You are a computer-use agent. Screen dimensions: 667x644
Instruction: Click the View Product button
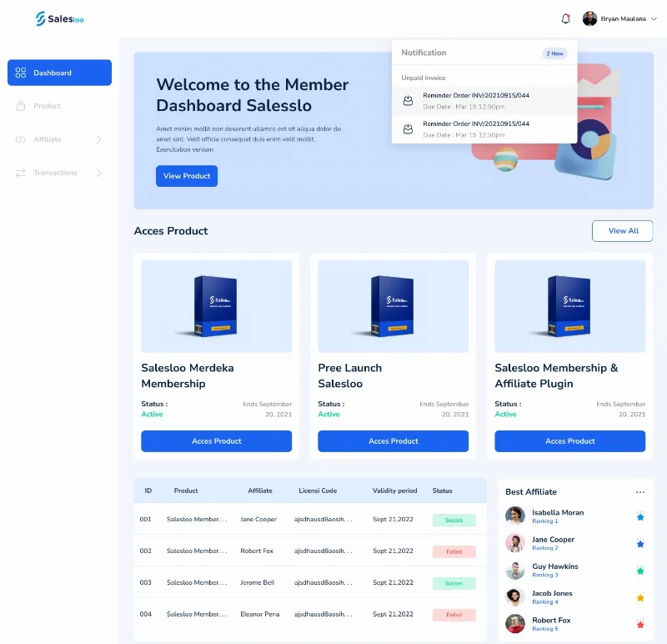pos(187,176)
